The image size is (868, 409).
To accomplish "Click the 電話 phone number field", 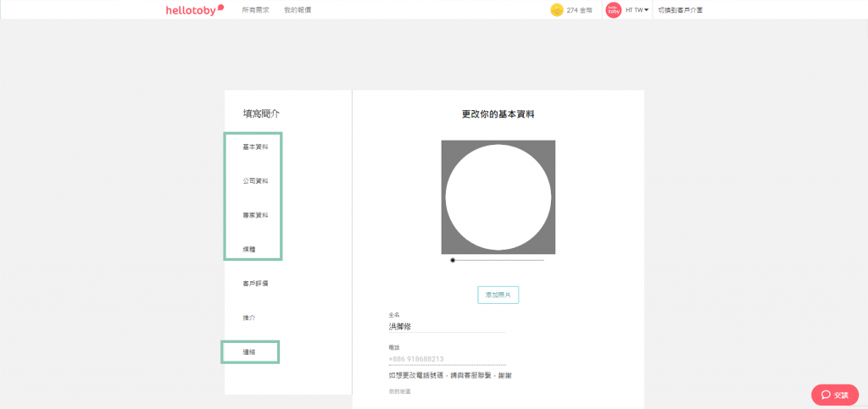I will (447, 359).
